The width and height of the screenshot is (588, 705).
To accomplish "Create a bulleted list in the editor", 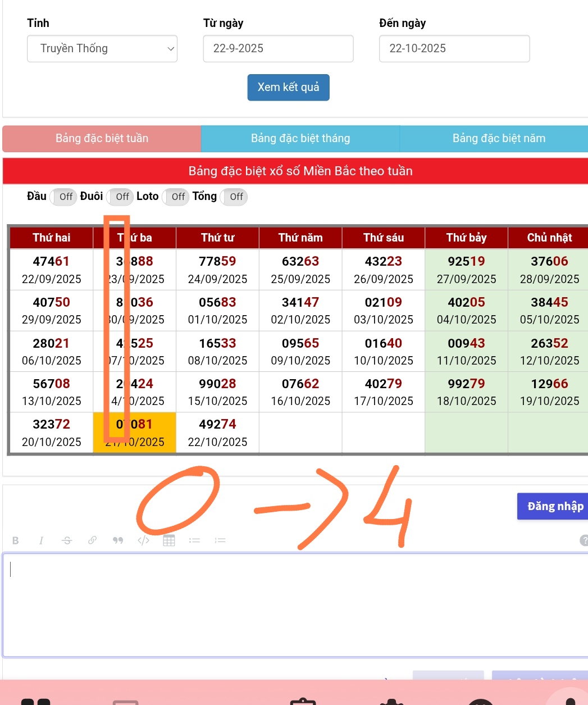I will pyautogui.click(x=194, y=540).
